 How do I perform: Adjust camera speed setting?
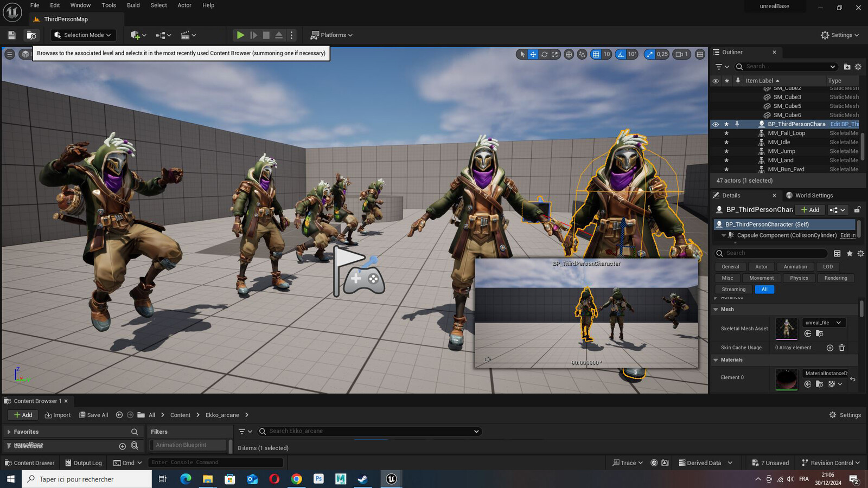tap(681, 54)
